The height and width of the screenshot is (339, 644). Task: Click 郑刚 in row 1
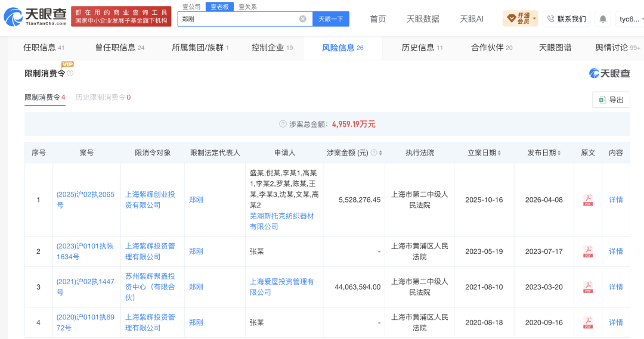(x=196, y=200)
